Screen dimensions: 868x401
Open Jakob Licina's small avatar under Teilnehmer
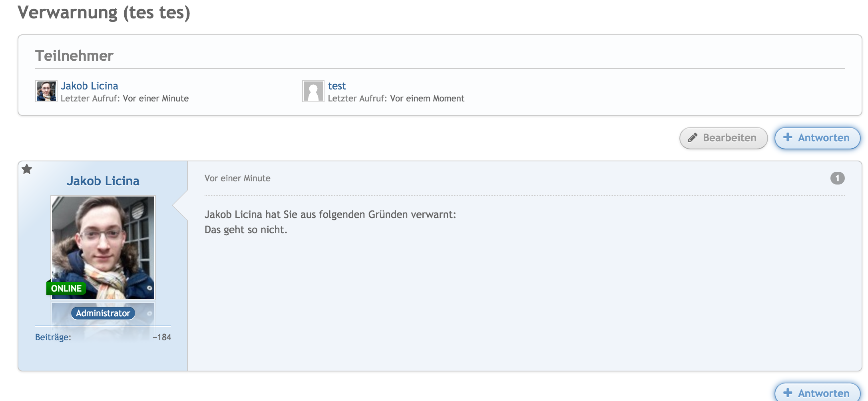[x=46, y=91]
